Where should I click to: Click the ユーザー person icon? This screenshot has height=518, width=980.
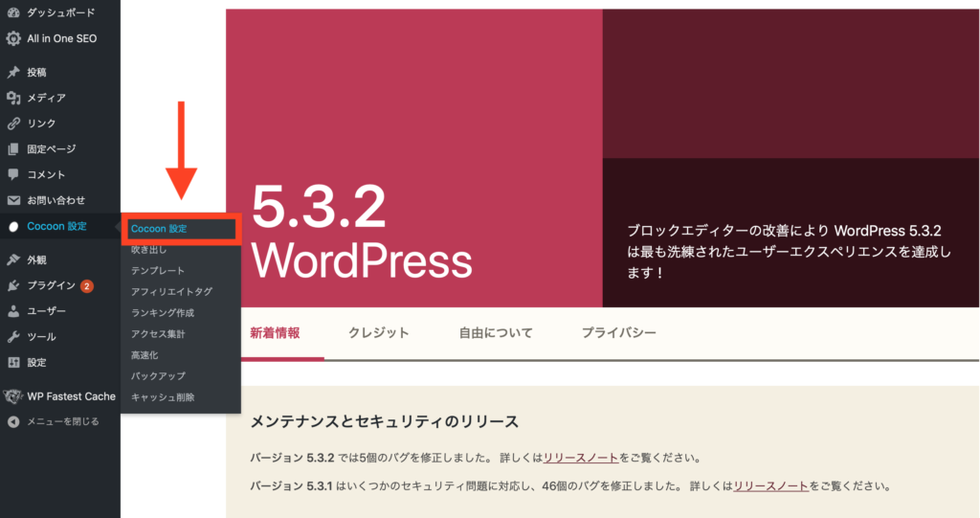pos(13,311)
